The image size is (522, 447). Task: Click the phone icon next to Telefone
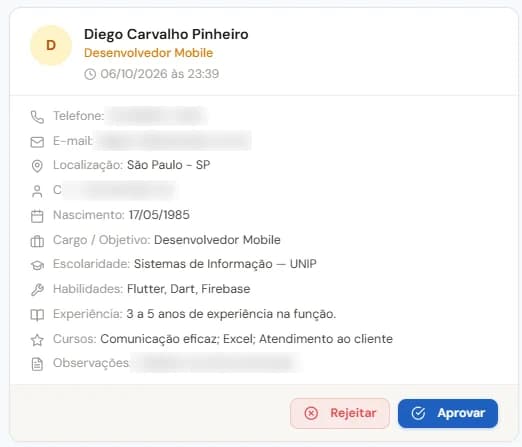coord(37,117)
